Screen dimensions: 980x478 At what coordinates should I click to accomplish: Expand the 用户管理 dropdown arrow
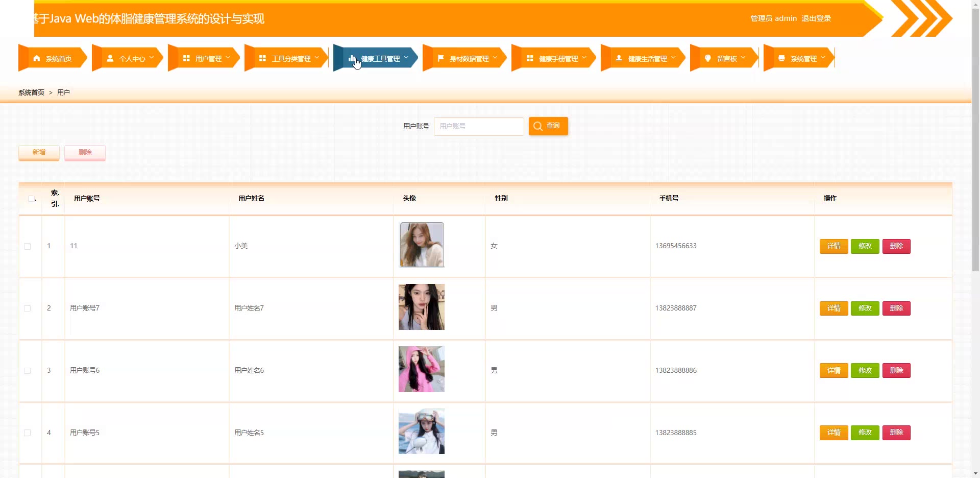pos(228,58)
